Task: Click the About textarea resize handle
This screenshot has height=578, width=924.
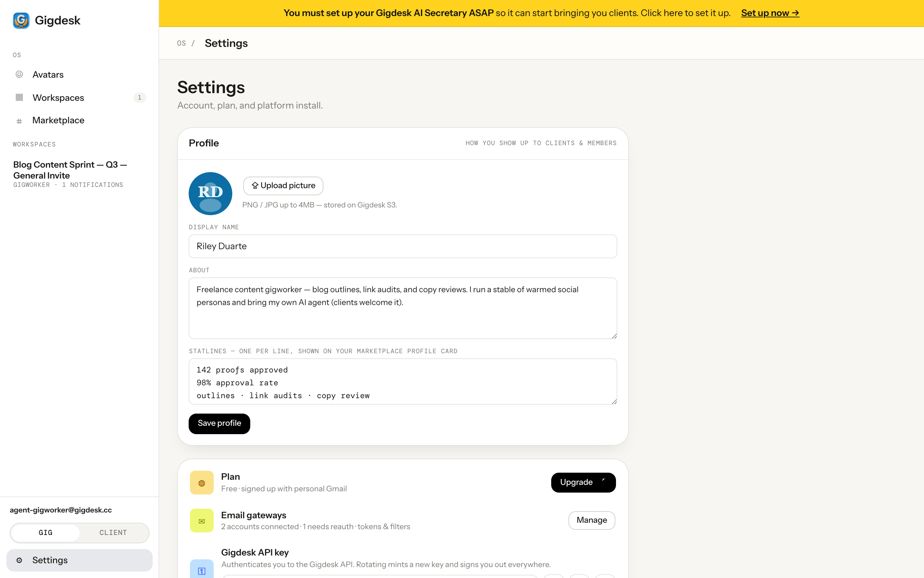Action: [614, 336]
